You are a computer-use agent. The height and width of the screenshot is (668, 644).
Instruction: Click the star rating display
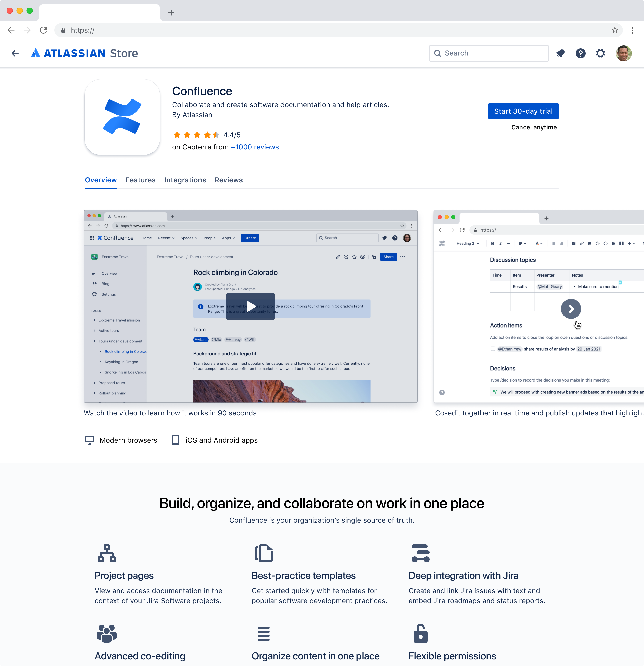[x=196, y=135]
